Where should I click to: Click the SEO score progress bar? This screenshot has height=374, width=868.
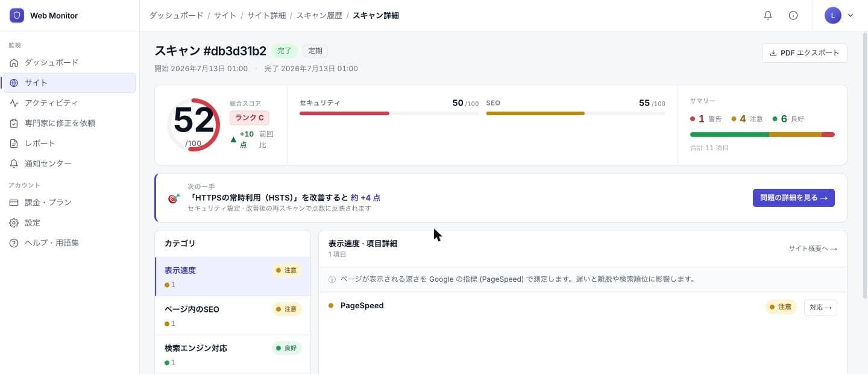pos(576,113)
